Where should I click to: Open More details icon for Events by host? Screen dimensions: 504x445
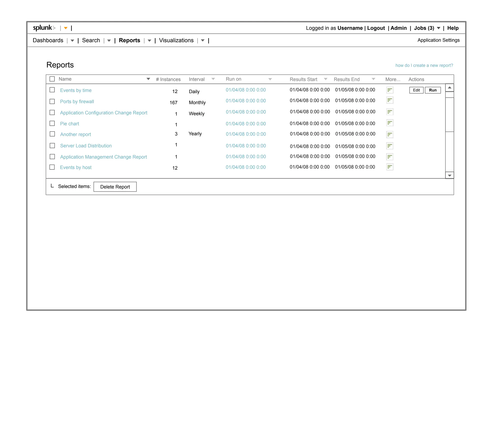tap(390, 167)
